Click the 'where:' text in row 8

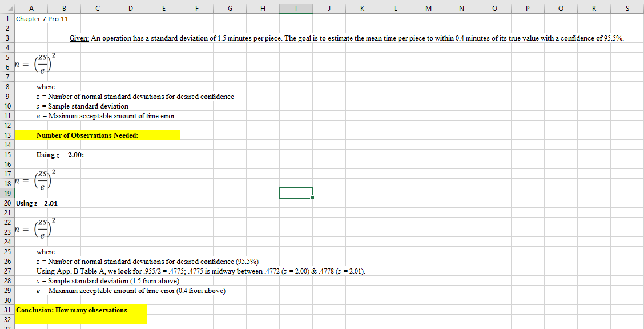tap(47, 87)
